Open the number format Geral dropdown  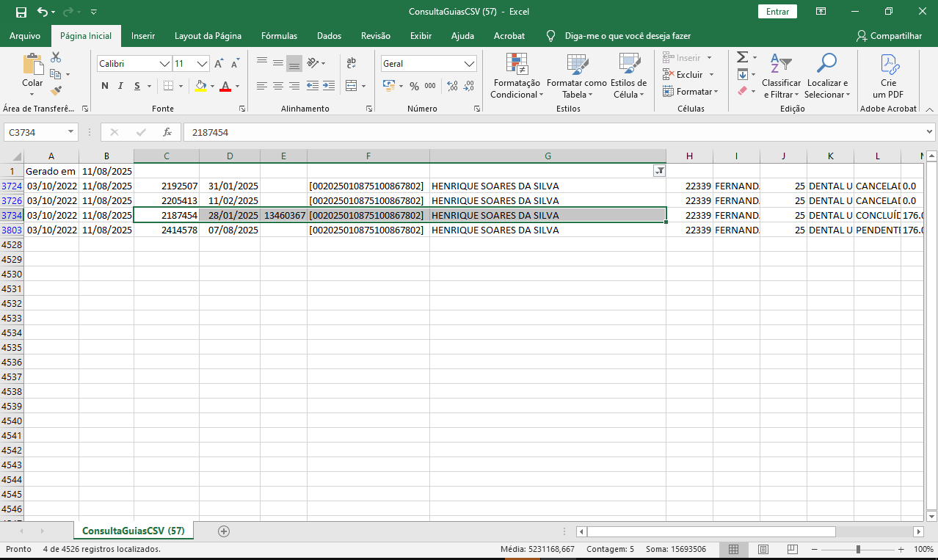click(470, 64)
